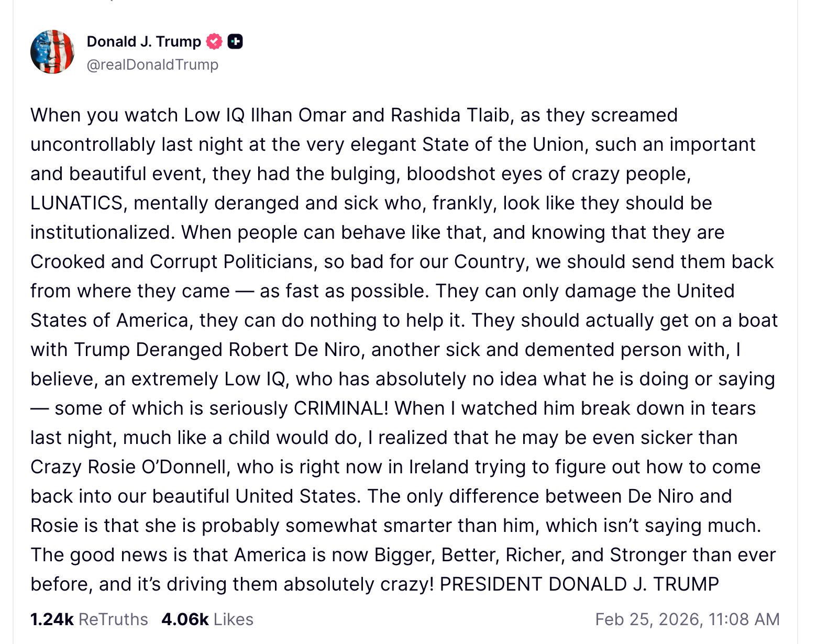The width and height of the screenshot is (817, 644).
Task: Click the 4.06k Likes number
Action: (185, 619)
